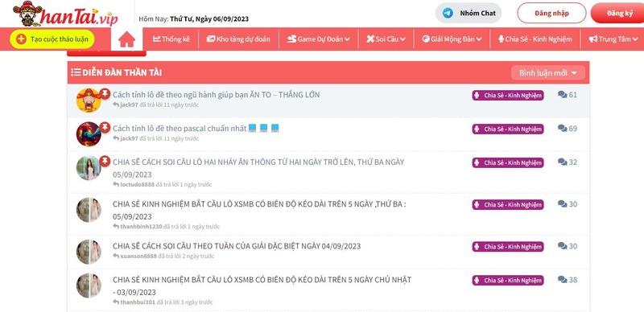Open Kho tàng dự đoán menu item
This screenshot has width=644, height=312.
(238, 39)
